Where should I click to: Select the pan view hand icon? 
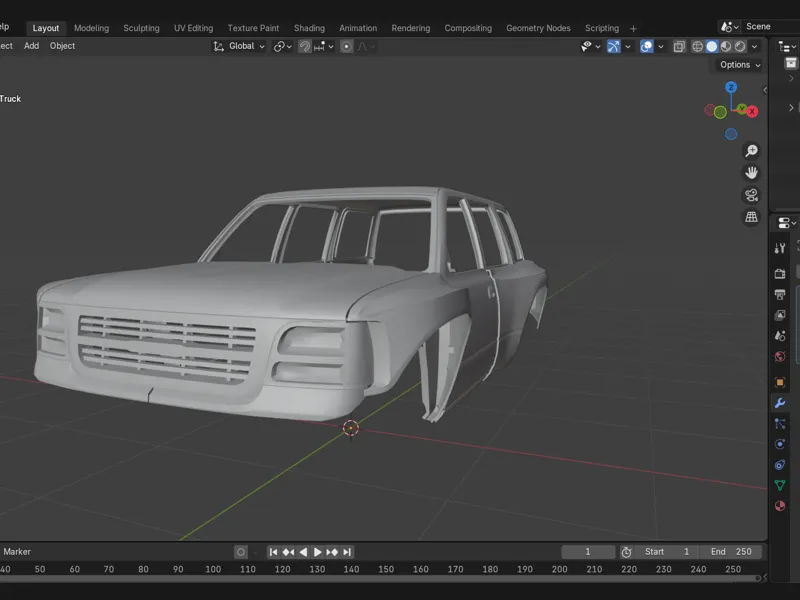coord(751,173)
